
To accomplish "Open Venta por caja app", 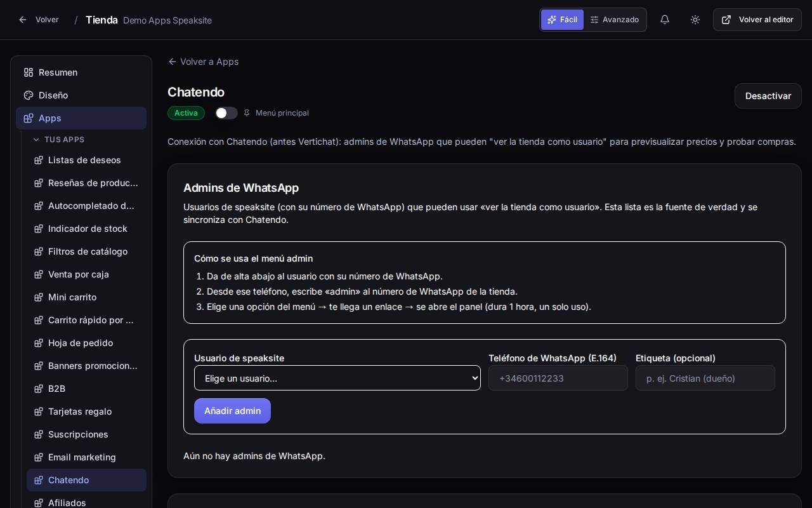I will click(x=86, y=274).
